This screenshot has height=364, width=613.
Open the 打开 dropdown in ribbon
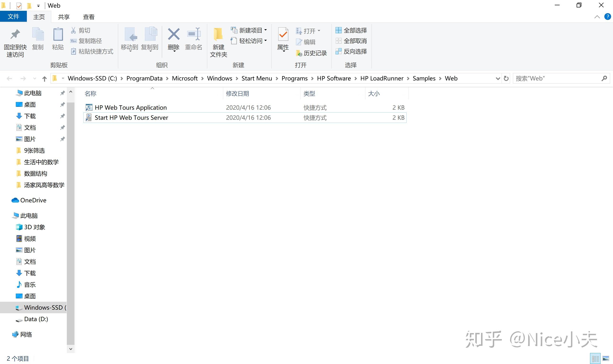308,31
